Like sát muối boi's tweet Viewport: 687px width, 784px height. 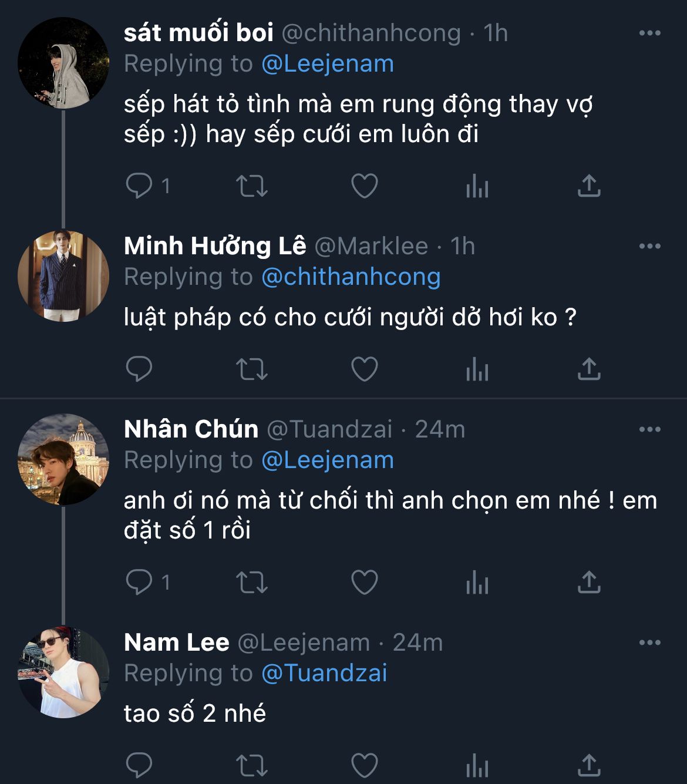point(364,186)
